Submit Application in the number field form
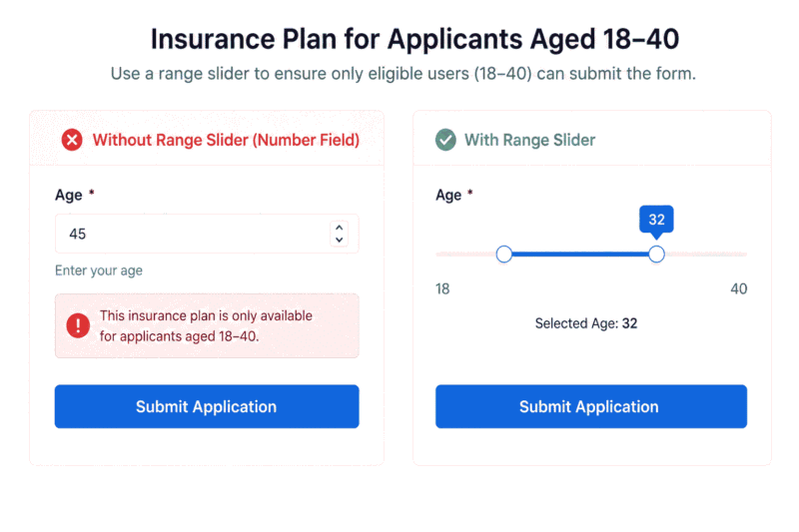The width and height of the screenshot is (799, 532). [207, 406]
